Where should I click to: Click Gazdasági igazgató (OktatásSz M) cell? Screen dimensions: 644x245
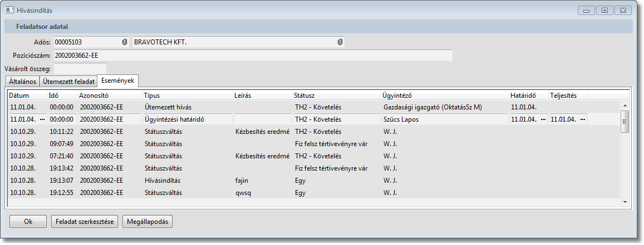pyautogui.click(x=445, y=107)
